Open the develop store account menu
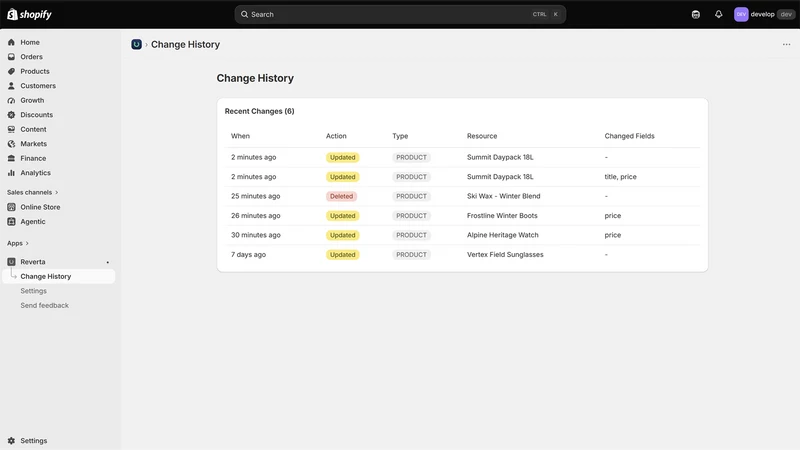The image size is (800, 450). 764,14
